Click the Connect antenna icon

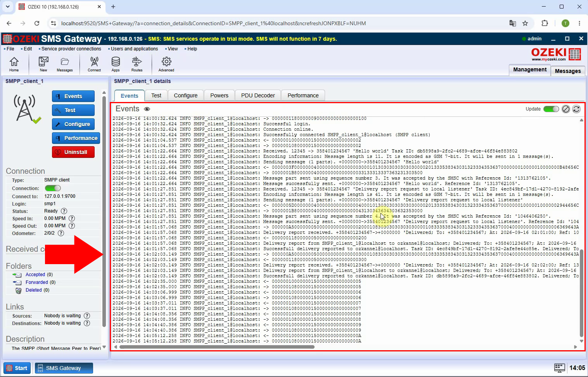pyautogui.click(x=94, y=64)
